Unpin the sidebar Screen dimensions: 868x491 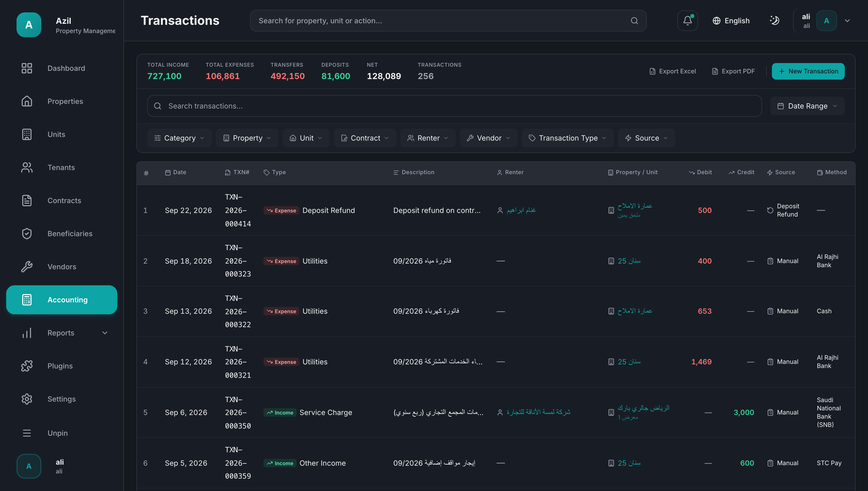pyautogui.click(x=62, y=433)
